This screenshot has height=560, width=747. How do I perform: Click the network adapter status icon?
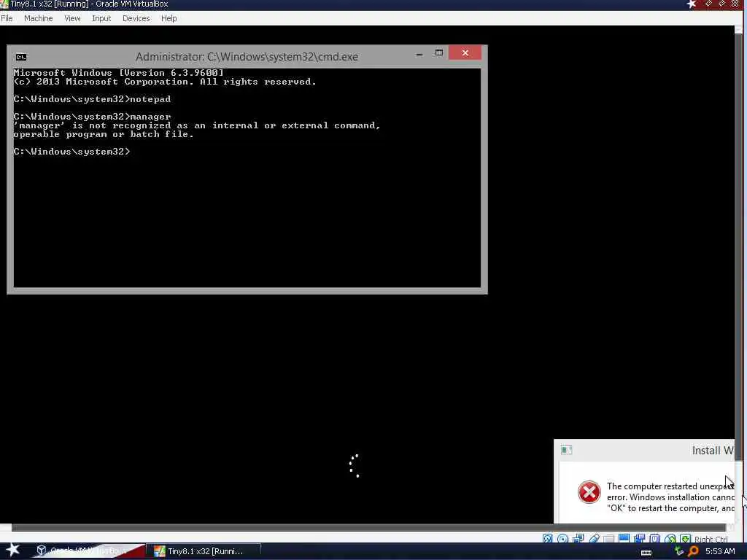click(578, 539)
